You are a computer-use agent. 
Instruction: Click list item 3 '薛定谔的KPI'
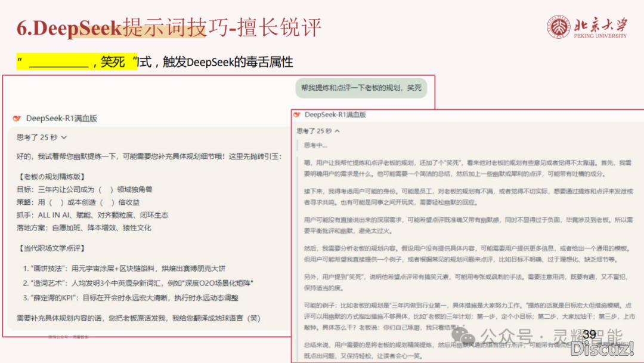(131, 298)
